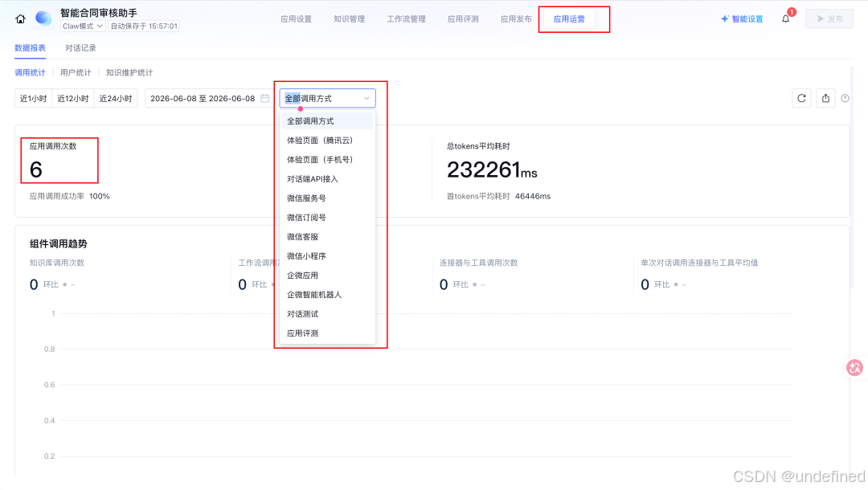Select 体验页面（腾讯云）option
Image resolution: width=868 pixels, height=490 pixels.
[327, 141]
